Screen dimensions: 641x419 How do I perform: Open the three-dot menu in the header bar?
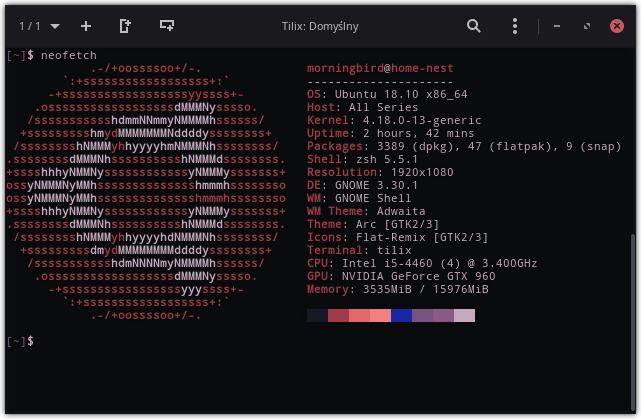pyautogui.click(x=515, y=25)
